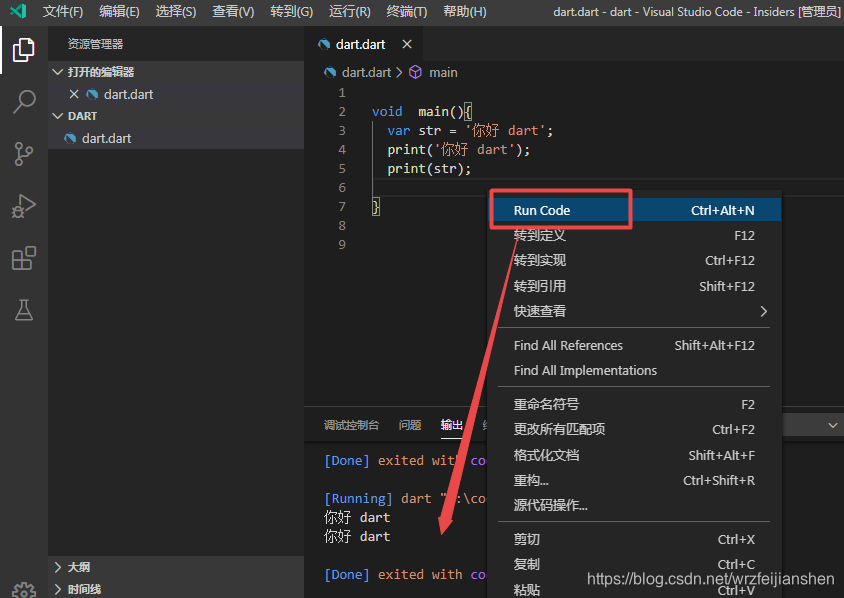Open the 转到(G) menu
This screenshot has width=844, height=598.
coord(291,11)
